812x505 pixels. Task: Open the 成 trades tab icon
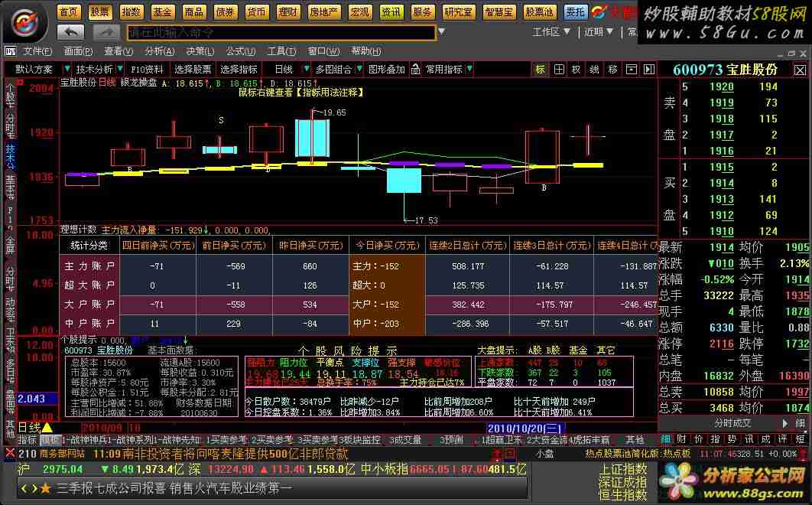point(766,439)
